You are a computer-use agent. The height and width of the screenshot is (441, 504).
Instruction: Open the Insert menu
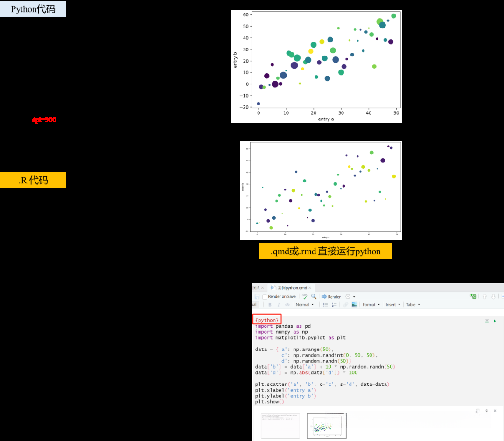pyautogui.click(x=393, y=305)
